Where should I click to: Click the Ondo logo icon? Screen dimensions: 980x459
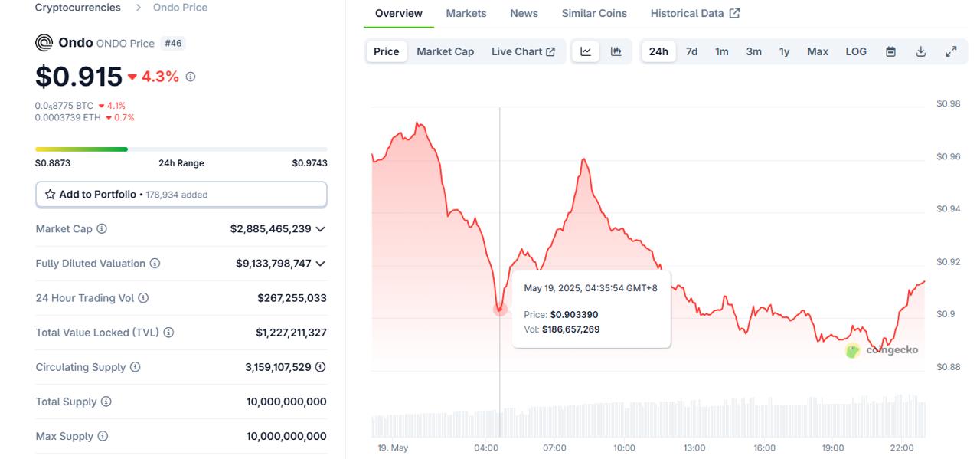pos(44,43)
